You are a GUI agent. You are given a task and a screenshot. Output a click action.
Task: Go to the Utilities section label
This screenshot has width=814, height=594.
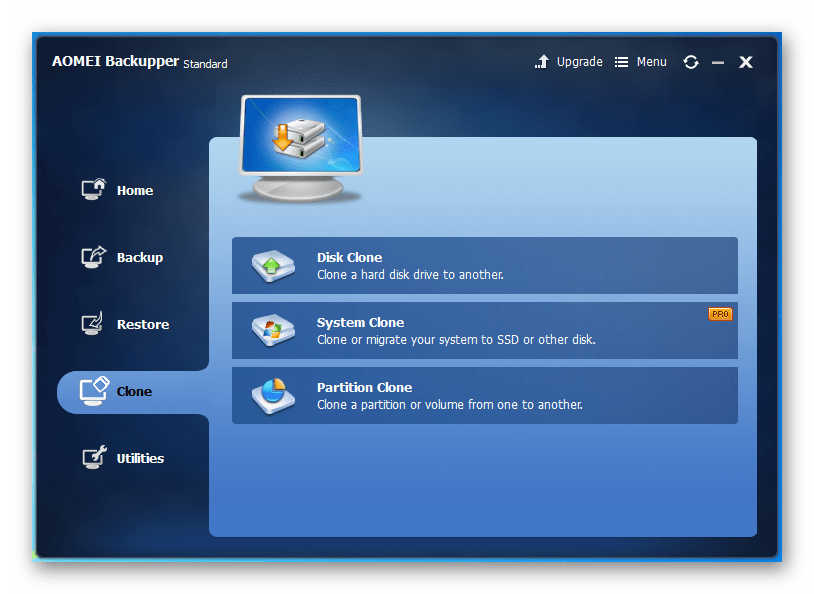[x=140, y=459]
